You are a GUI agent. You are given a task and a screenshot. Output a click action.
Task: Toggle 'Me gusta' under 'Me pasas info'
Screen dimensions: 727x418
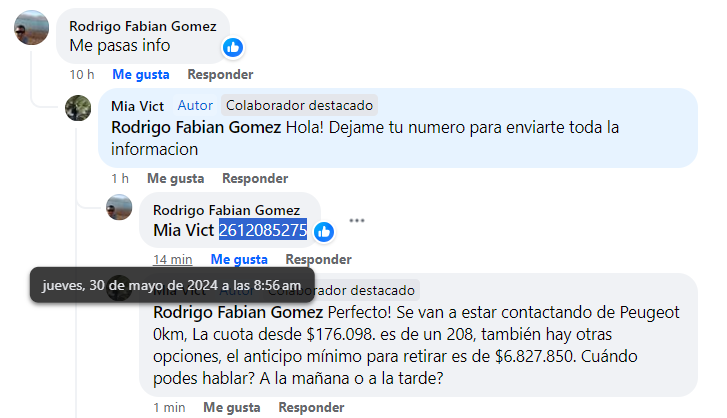(140, 74)
